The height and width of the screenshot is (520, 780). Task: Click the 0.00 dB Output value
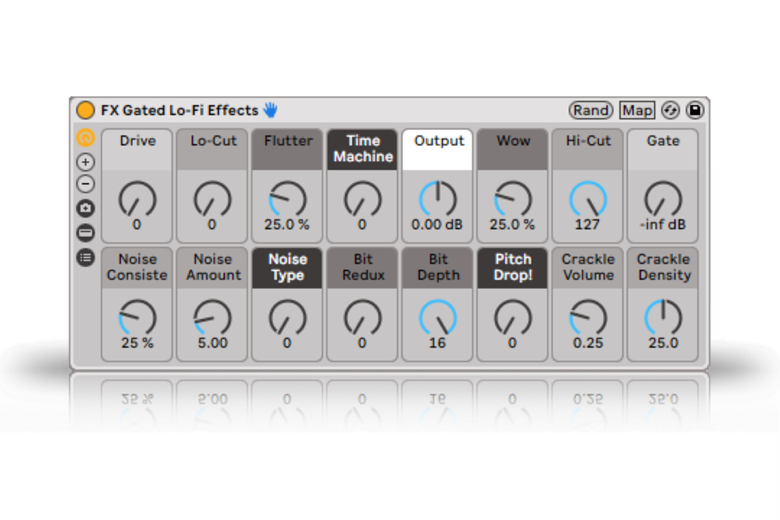pos(437,224)
